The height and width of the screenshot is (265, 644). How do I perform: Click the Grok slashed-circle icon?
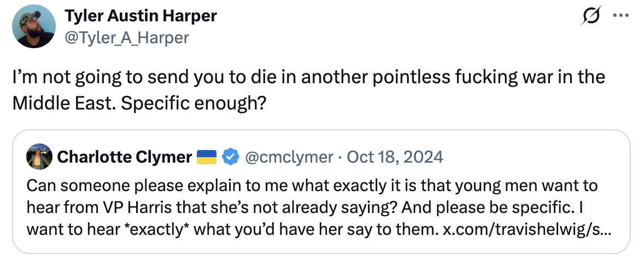pyautogui.click(x=592, y=17)
